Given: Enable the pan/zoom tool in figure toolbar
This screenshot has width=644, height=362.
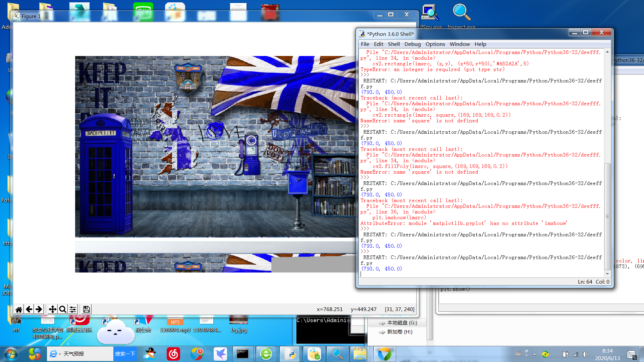Looking at the screenshot, I should 52,309.
